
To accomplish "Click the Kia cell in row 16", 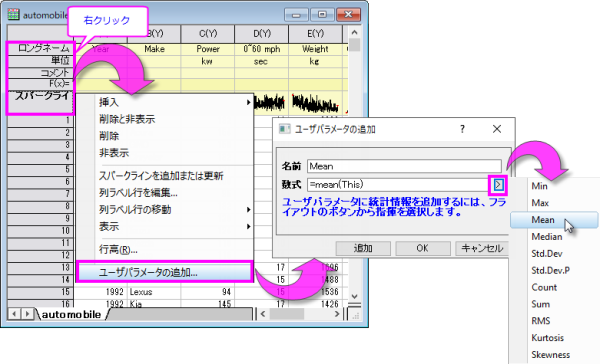I will [154, 304].
